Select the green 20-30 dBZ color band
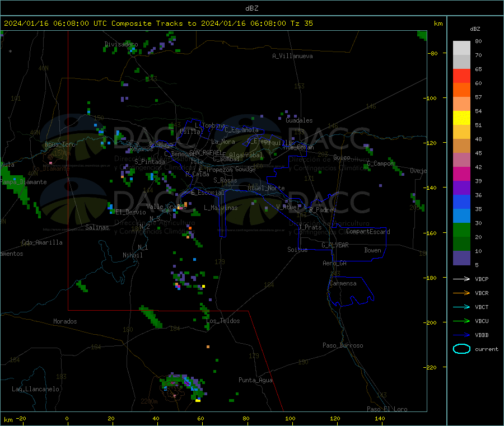The height and width of the screenshot is (426, 504). click(461, 230)
